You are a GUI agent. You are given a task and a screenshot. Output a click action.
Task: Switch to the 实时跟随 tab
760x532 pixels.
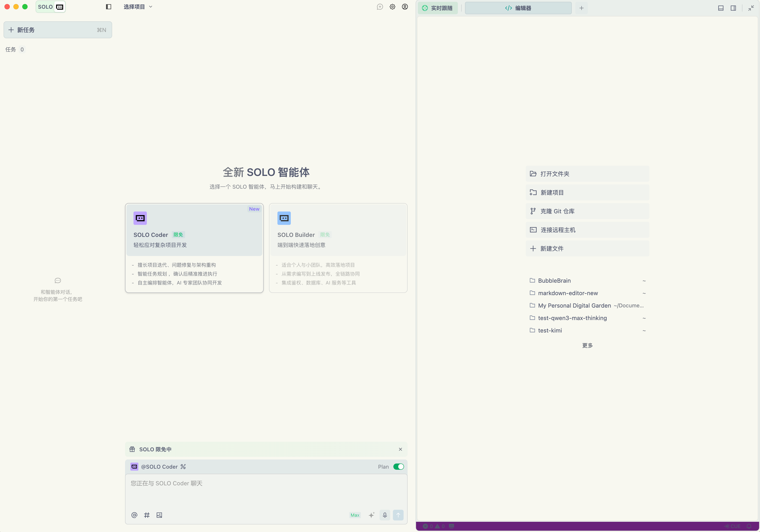click(438, 8)
